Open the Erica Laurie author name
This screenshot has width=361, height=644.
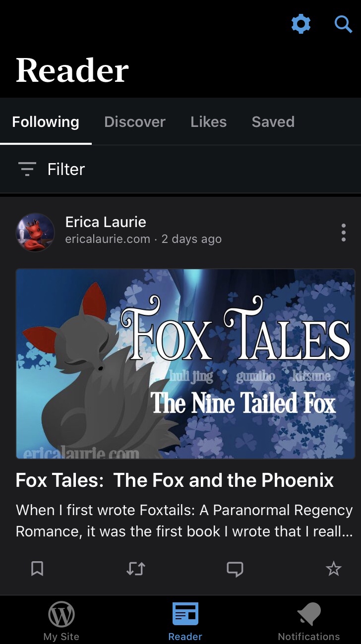click(x=106, y=222)
